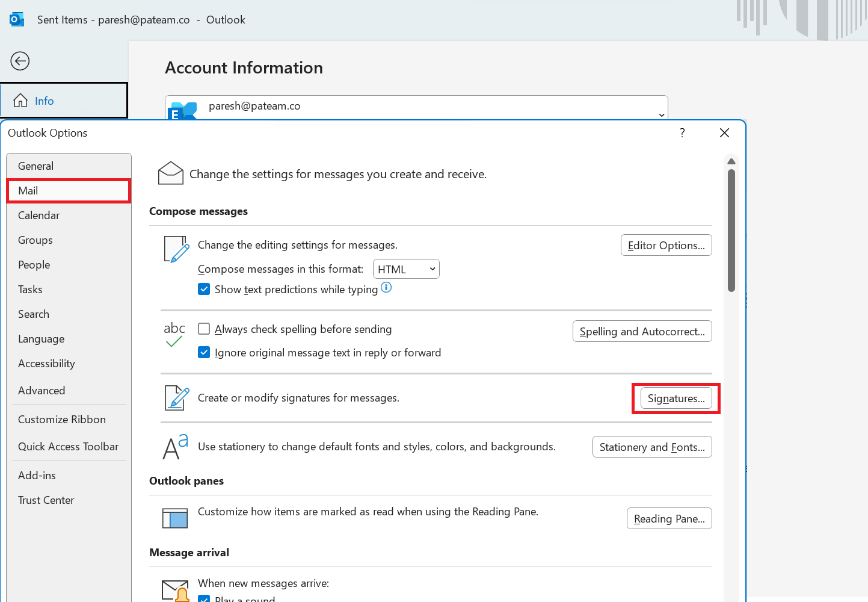
Task: Open Trust Center settings category
Action: (46, 500)
